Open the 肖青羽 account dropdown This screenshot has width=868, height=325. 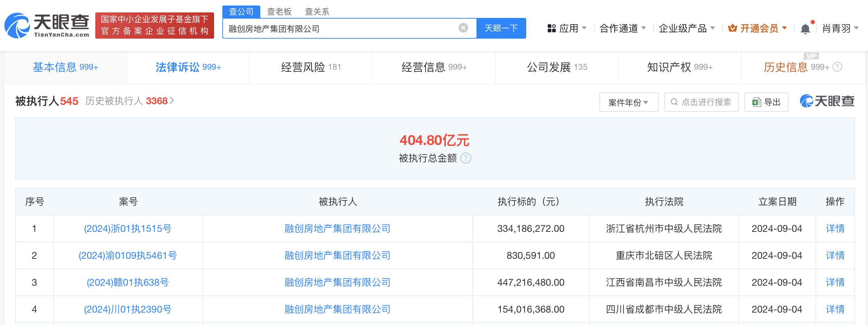click(x=839, y=28)
